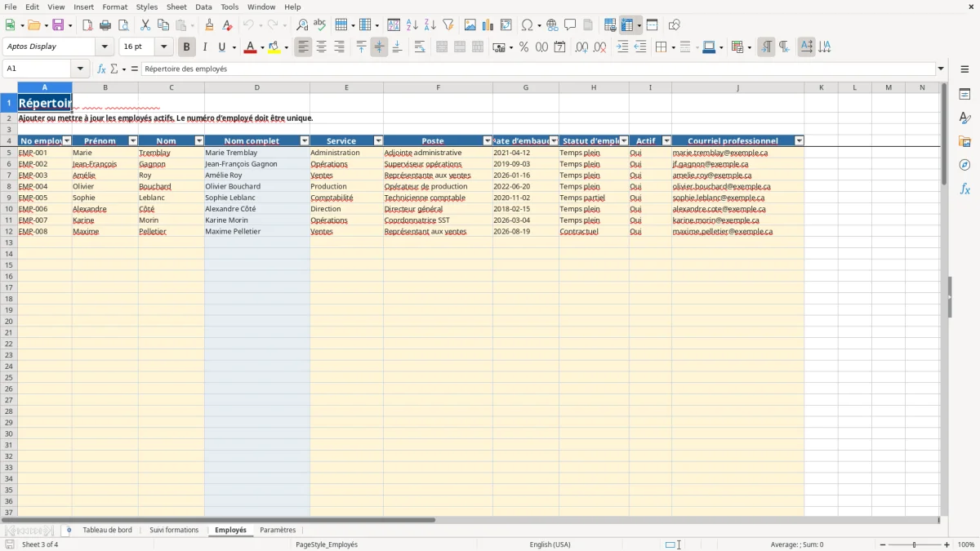Switch to the Paramètres sheet tab
Viewport: 980px width, 551px height.
(x=278, y=531)
